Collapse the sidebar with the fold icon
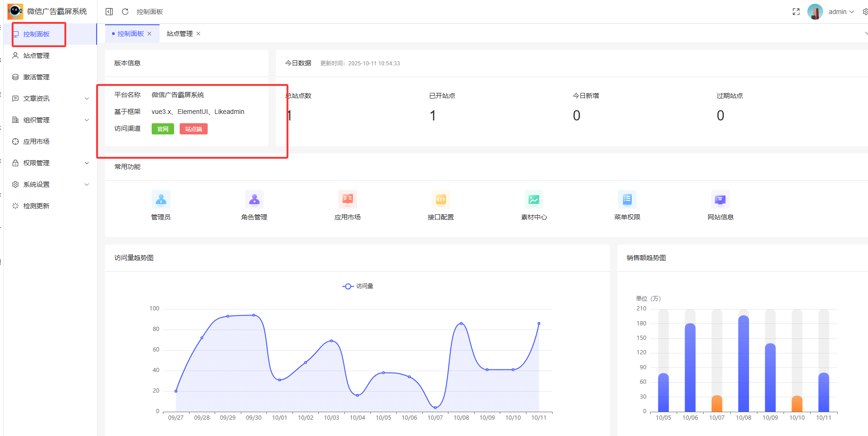Viewport: 868px width, 436px height. 109,12
